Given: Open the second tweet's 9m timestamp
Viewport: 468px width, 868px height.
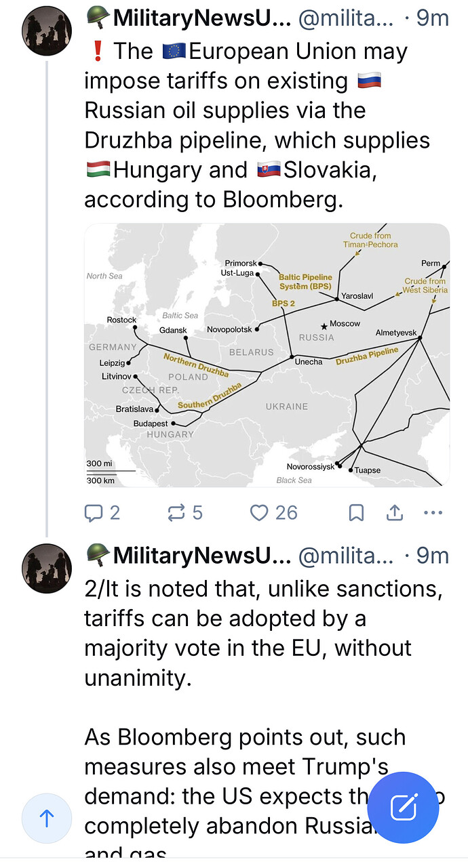Looking at the screenshot, I should 432,556.
